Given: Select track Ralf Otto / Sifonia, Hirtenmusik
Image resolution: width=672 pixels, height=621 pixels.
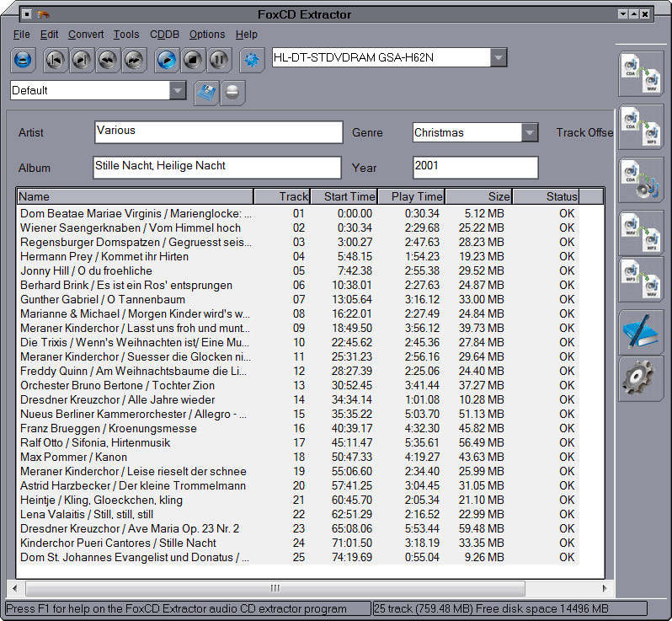Looking at the screenshot, I should tap(299, 442).
